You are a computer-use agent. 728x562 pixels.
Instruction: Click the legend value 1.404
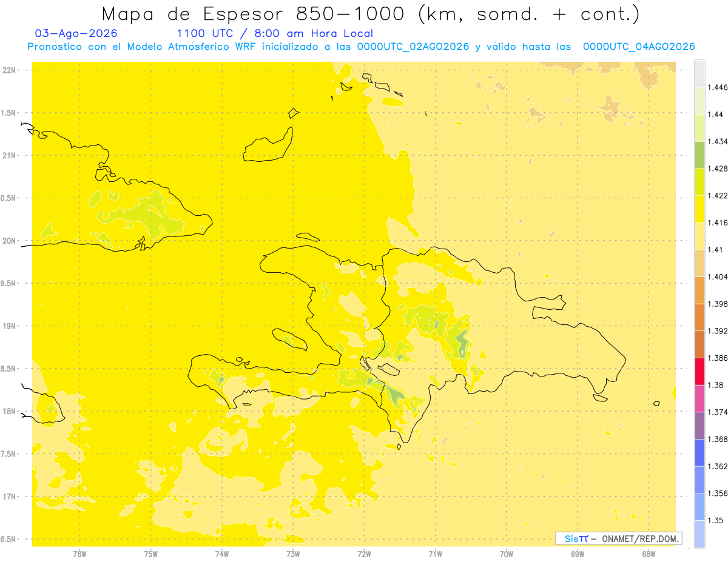[x=717, y=276]
